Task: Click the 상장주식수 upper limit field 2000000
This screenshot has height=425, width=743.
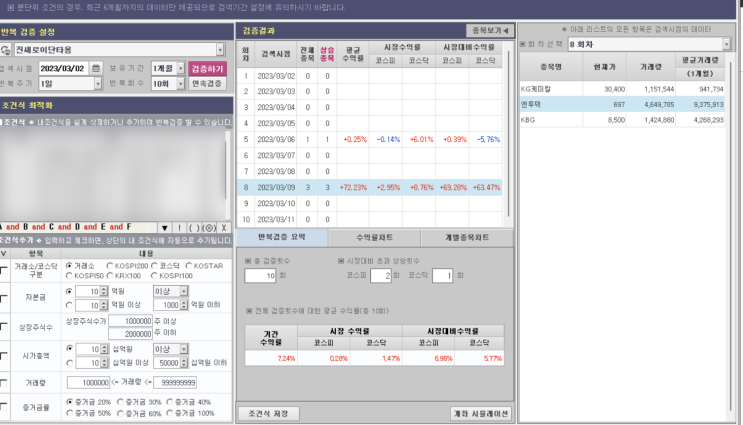Action: [x=130, y=334]
